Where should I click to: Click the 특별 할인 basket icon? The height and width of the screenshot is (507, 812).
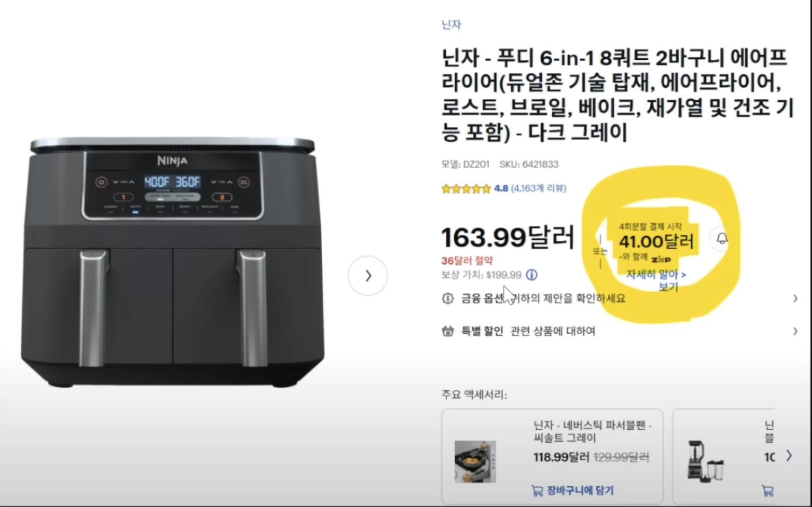448,331
